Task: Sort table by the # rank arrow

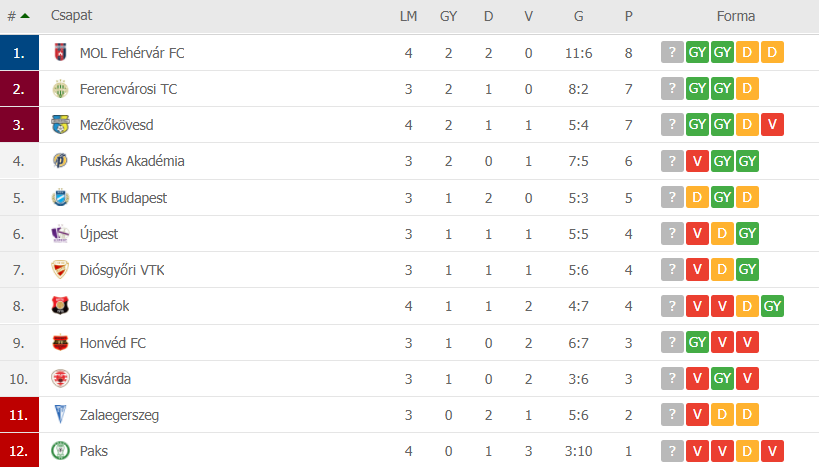Action: pyautogui.click(x=25, y=16)
